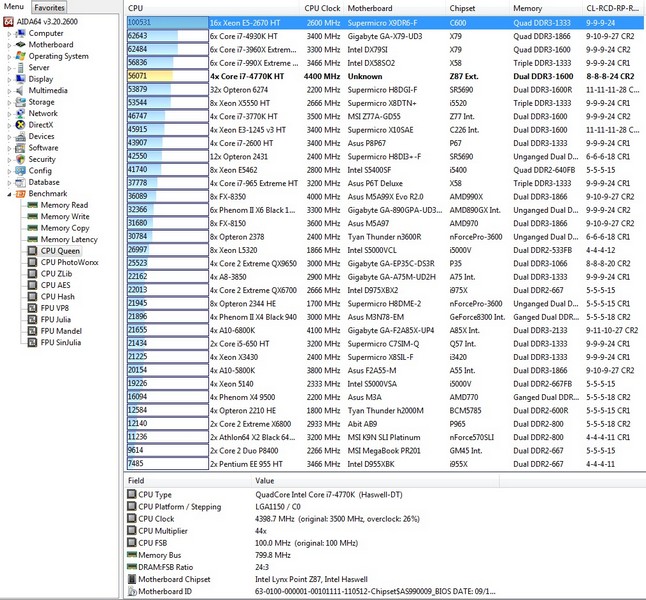Expand the Network tree node
646x600 pixels.
(9, 114)
